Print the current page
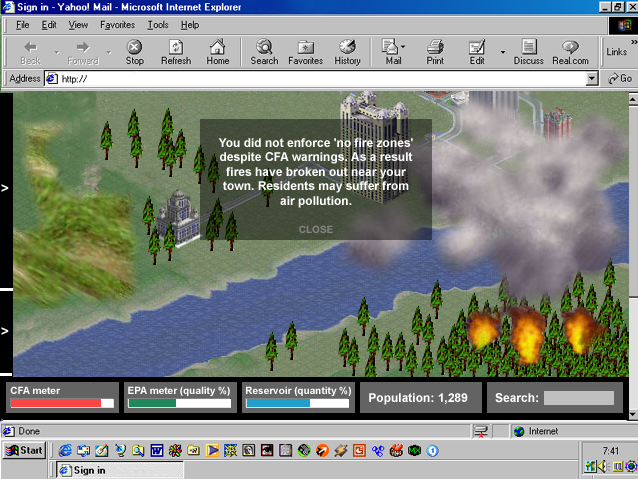Viewport: 638px width, 479px height. pos(435,52)
